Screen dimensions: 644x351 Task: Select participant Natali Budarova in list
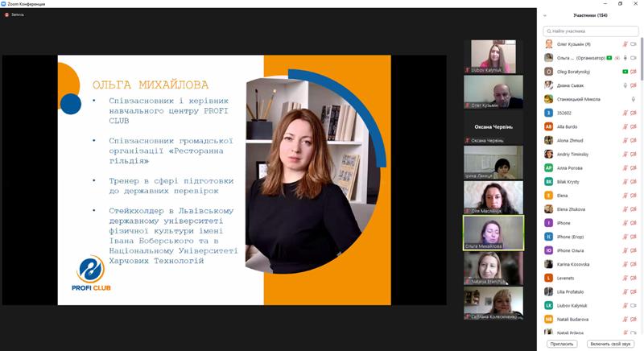point(591,320)
